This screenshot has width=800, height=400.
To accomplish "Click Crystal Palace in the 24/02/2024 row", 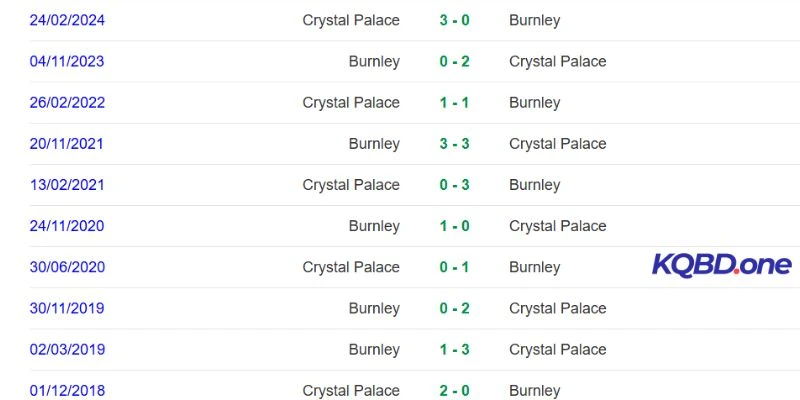I will coord(351,20).
